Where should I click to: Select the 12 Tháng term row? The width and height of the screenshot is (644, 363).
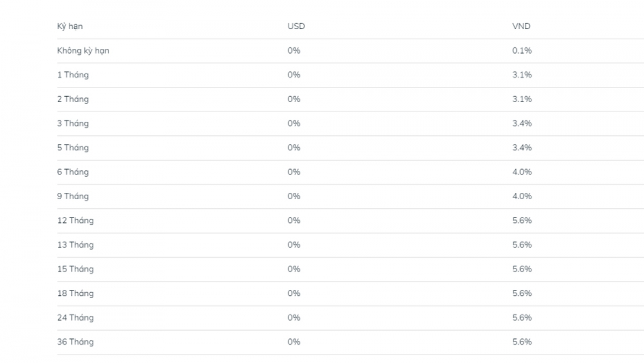click(x=75, y=221)
